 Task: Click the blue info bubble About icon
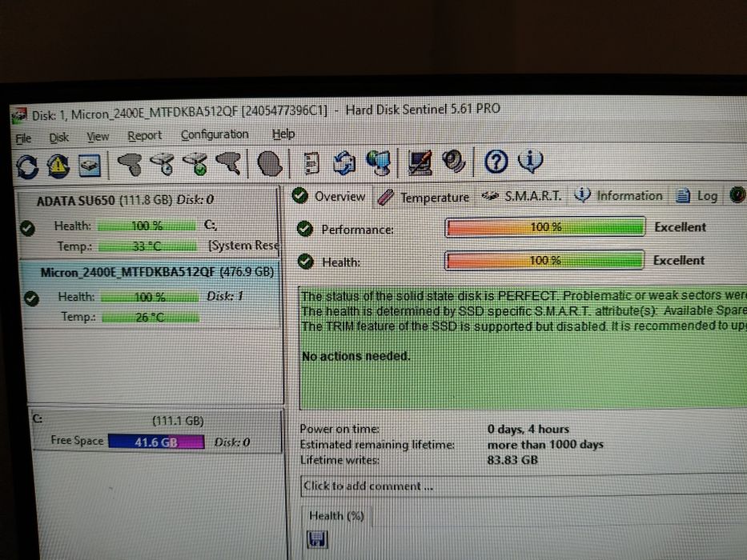(530, 161)
